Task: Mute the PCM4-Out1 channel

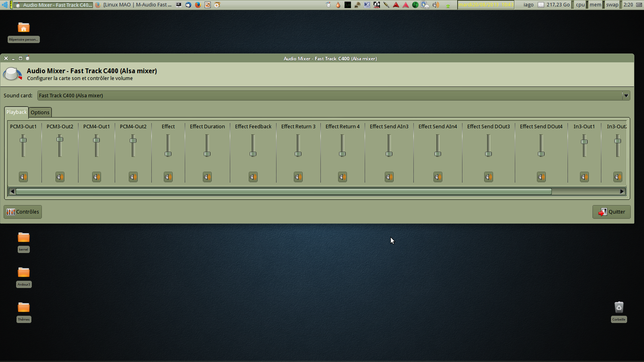Action: tap(97, 177)
